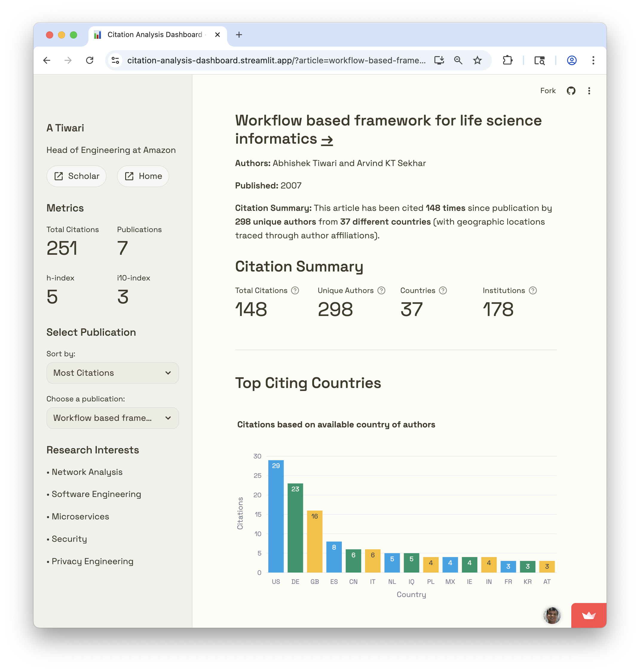This screenshot has height=672, width=640.
Task: Click the IE bar in chart
Action: [469, 564]
